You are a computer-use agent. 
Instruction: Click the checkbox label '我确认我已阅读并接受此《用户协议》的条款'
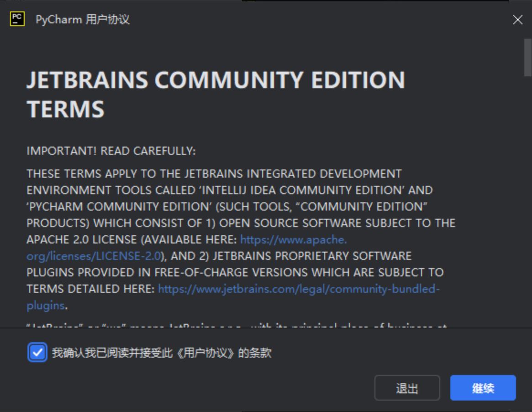162,353
